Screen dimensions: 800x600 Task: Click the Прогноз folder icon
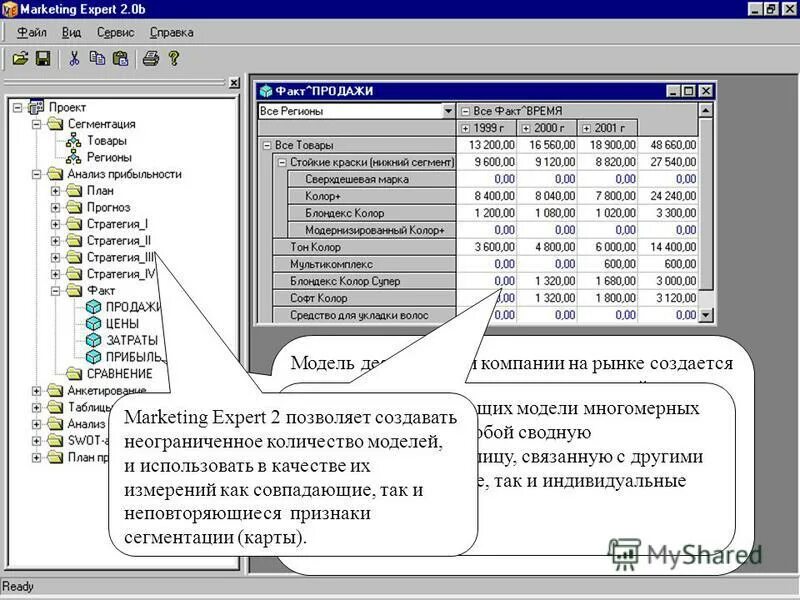pyautogui.click(x=74, y=207)
